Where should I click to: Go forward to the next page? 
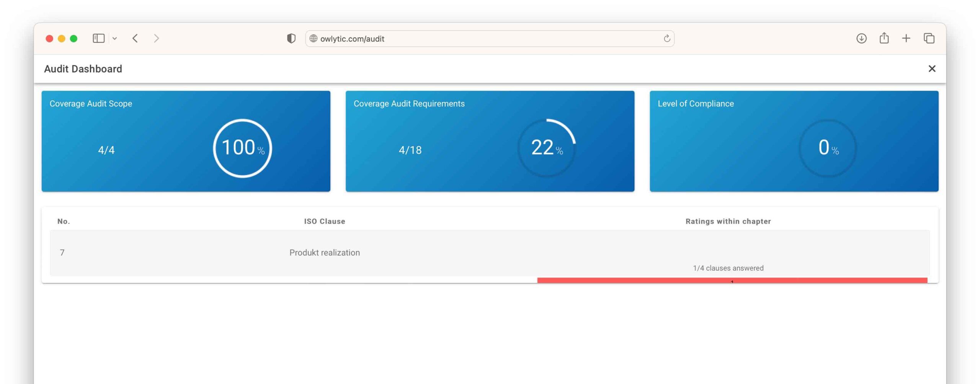pos(156,38)
